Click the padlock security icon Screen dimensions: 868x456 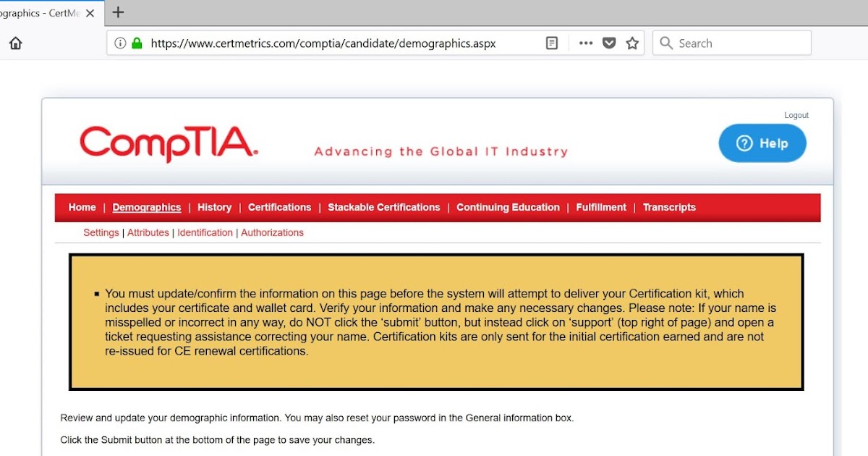pos(137,43)
